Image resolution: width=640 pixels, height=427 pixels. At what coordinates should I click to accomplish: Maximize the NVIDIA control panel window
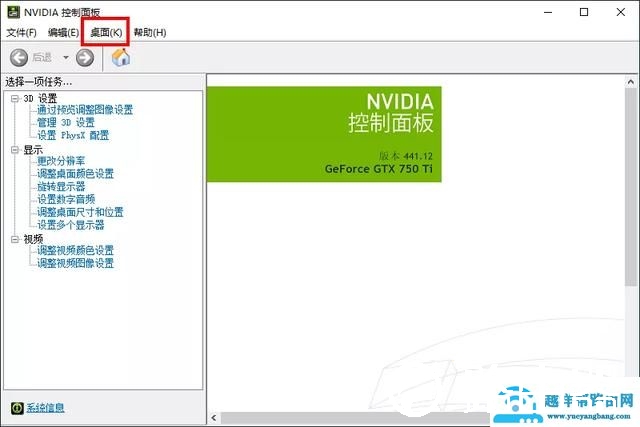[584, 12]
